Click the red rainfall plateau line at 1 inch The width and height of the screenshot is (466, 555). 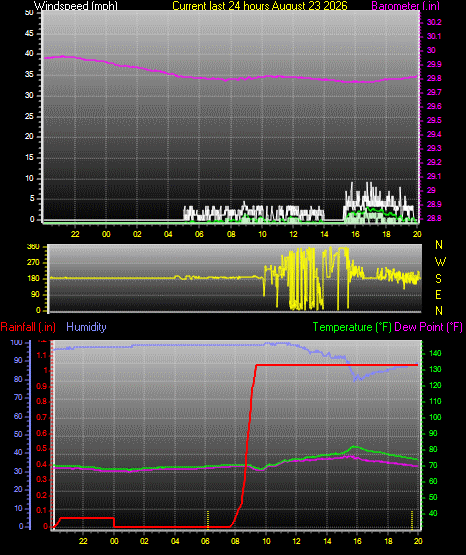tap(336, 365)
